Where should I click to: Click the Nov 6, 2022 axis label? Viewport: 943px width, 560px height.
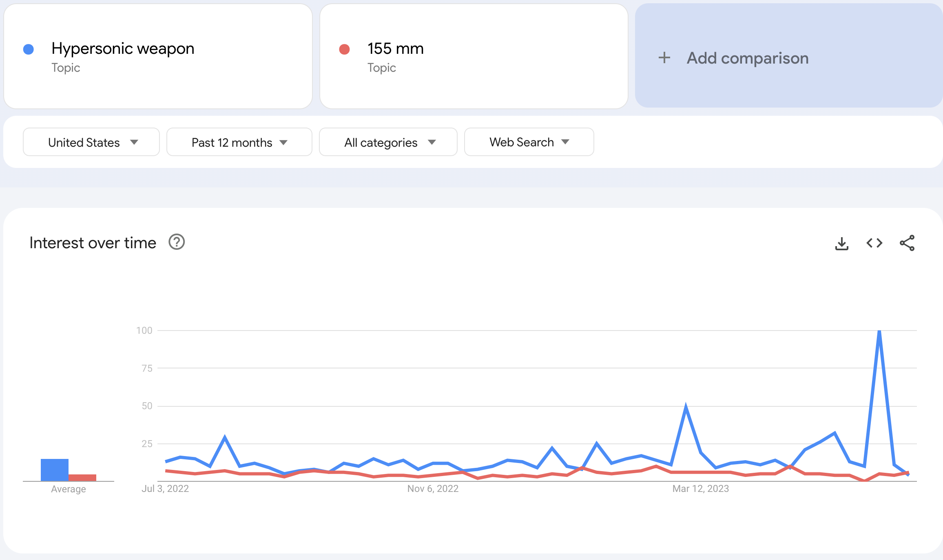(433, 489)
